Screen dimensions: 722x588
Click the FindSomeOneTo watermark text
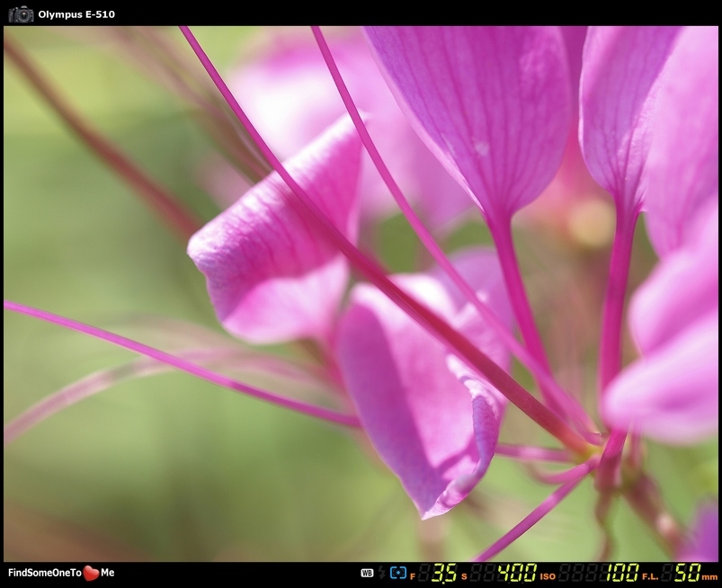point(44,573)
